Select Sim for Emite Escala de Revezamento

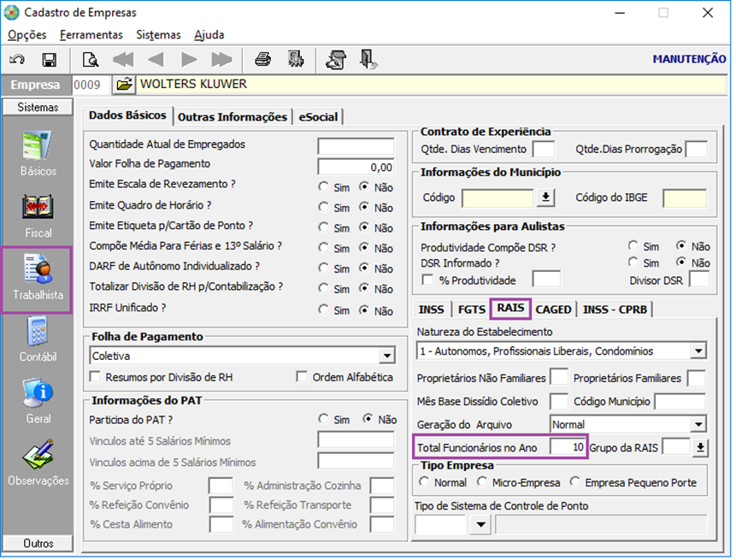click(323, 187)
